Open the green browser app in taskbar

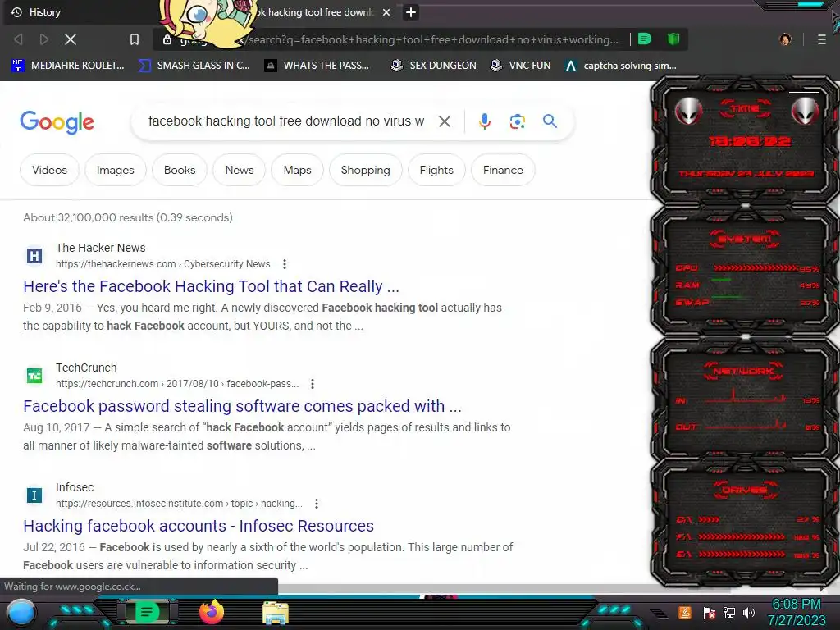tap(147, 612)
